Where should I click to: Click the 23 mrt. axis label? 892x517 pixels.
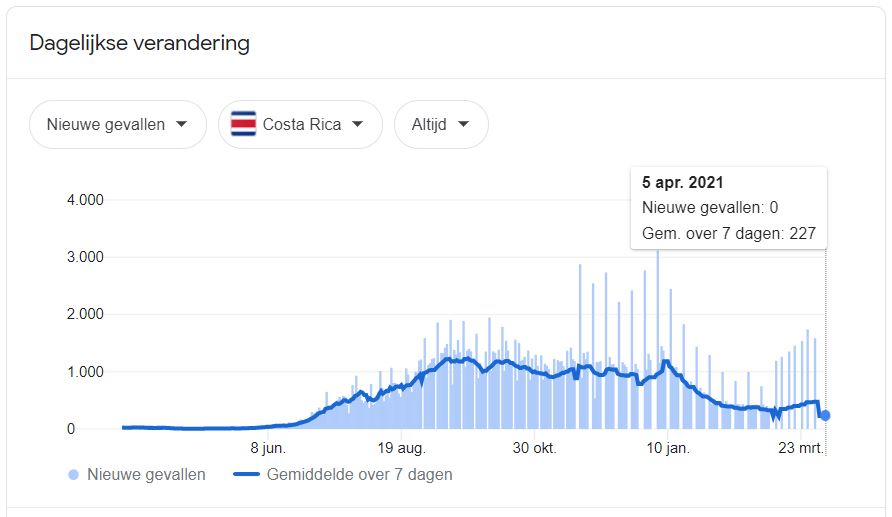pyautogui.click(x=801, y=448)
